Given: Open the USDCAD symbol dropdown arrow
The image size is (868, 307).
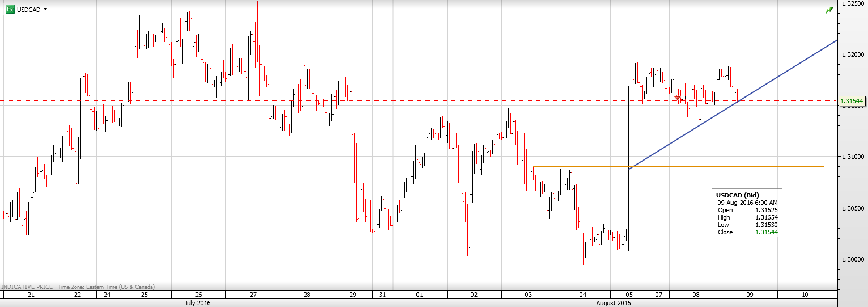Looking at the screenshot, I should [45, 10].
